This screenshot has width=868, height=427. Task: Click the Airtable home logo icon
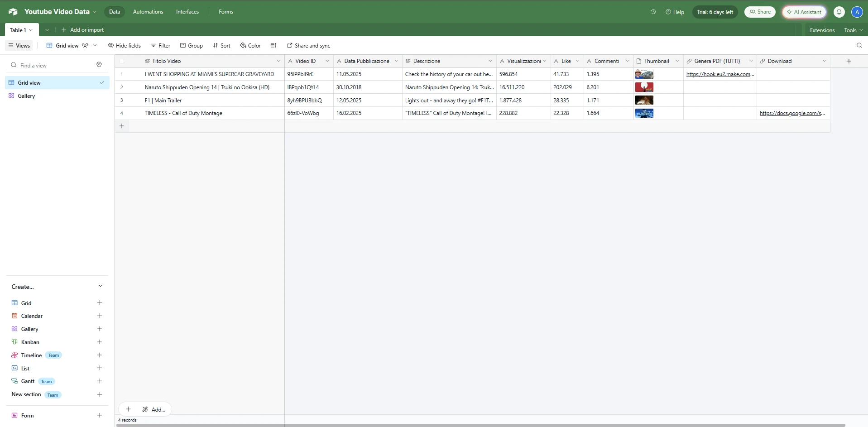pos(13,12)
